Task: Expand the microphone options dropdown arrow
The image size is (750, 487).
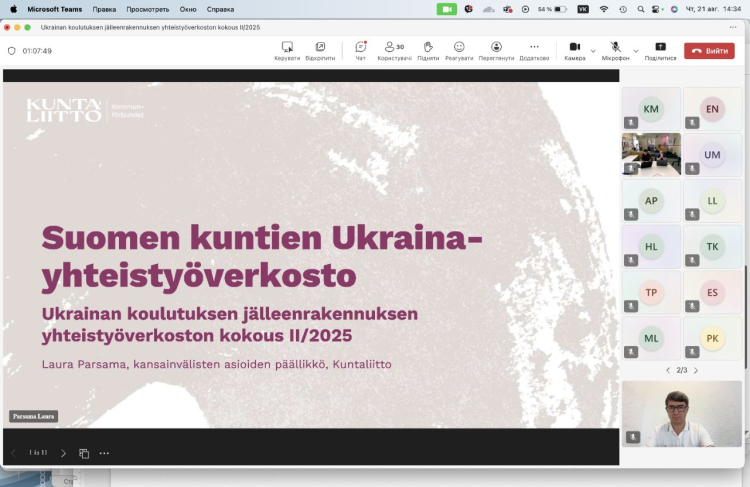Action: [x=636, y=50]
